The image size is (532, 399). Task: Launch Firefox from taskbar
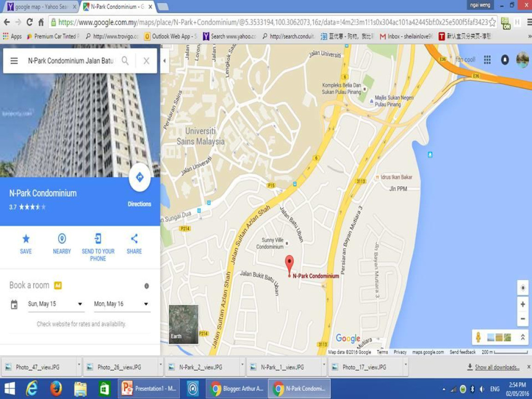(x=56, y=388)
